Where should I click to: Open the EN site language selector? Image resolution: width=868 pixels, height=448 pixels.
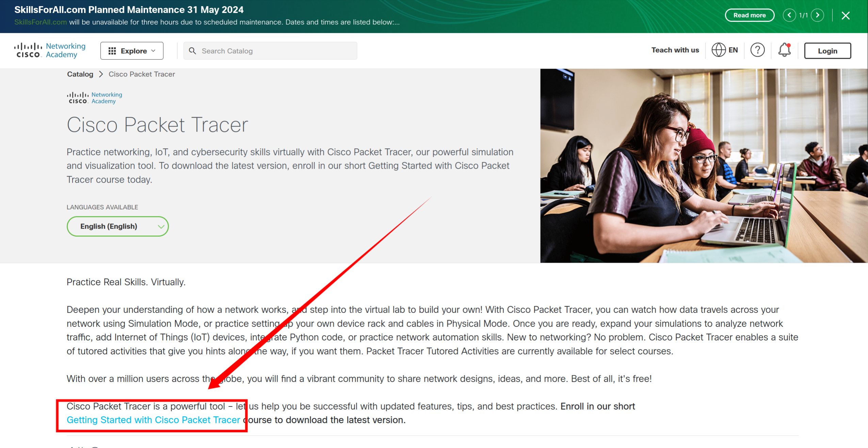click(x=733, y=50)
